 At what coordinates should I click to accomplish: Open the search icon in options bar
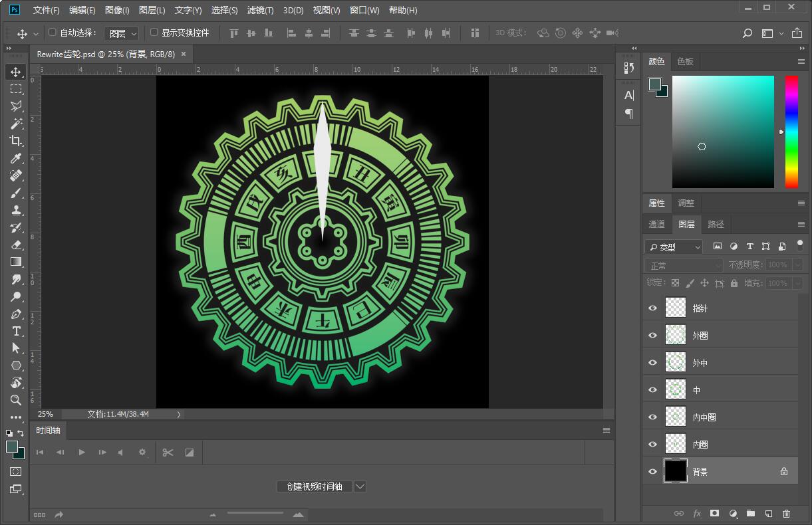pyautogui.click(x=747, y=33)
